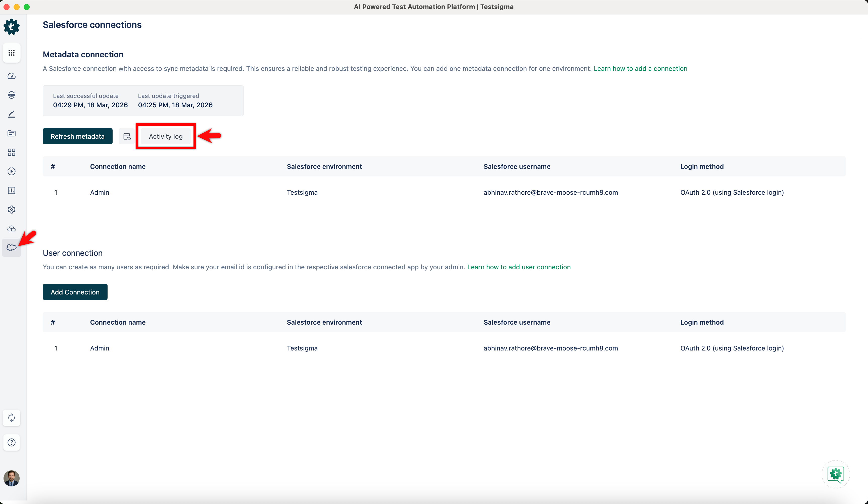Open the Activity log

point(166,136)
